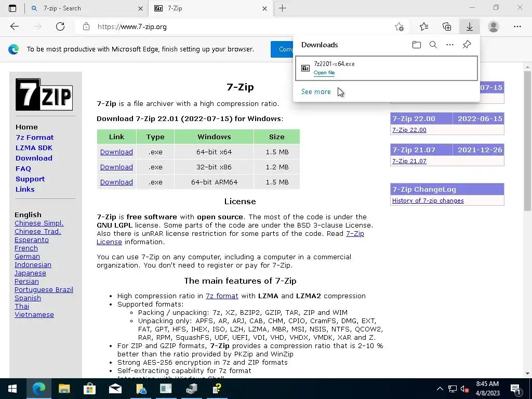Screen dimensions: 532x399
Task: Switch language to Portuguese Brazil
Action: [44, 290]
